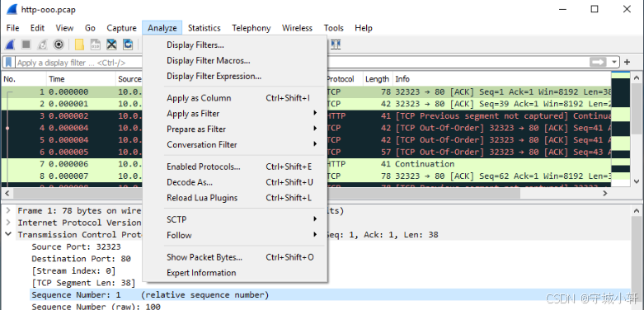Expand the Internet Protocol Version node

pos(7,223)
